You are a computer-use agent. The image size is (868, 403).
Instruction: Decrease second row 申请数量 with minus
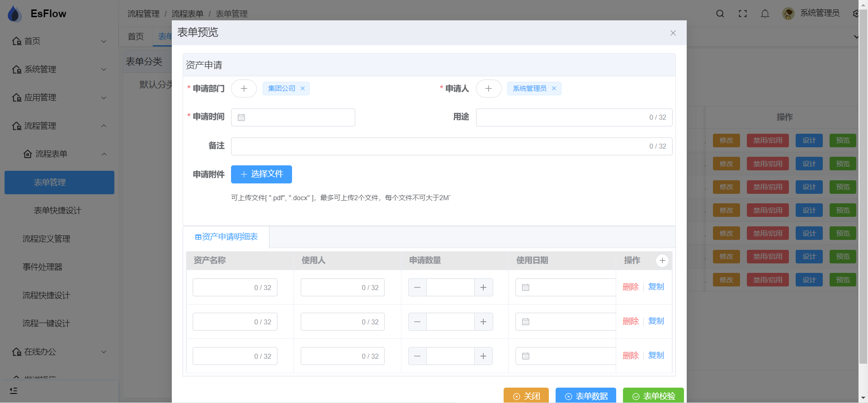tap(417, 322)
